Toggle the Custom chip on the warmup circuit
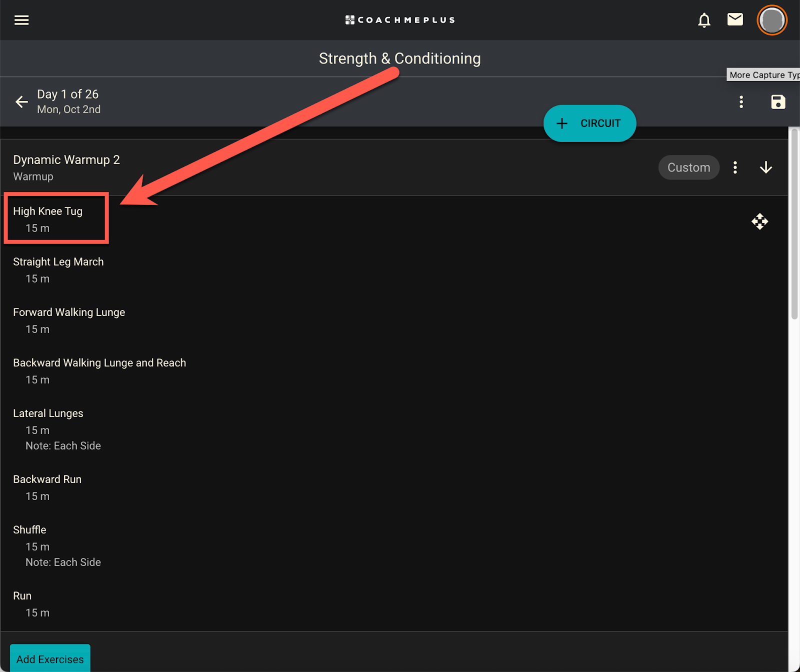 tap(688, 167)
